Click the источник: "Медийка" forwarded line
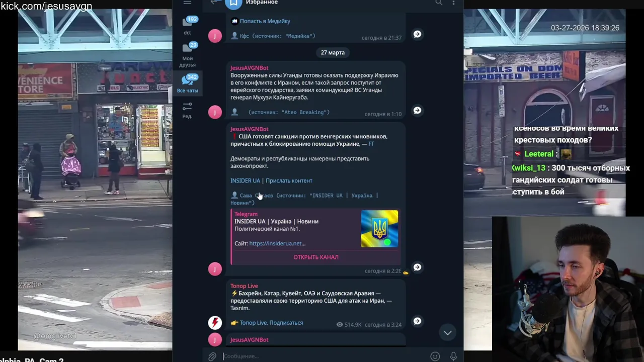The image size is (644, 362). [273, 36]
